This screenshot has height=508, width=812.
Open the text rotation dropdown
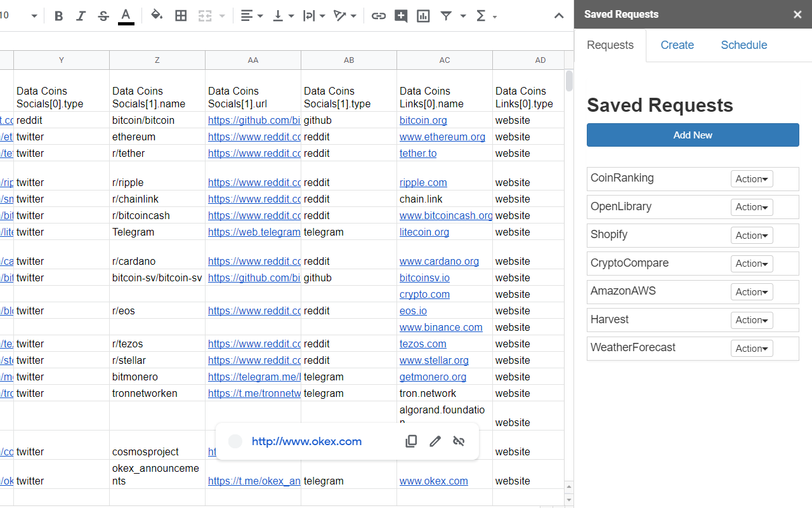click(345, 16)
